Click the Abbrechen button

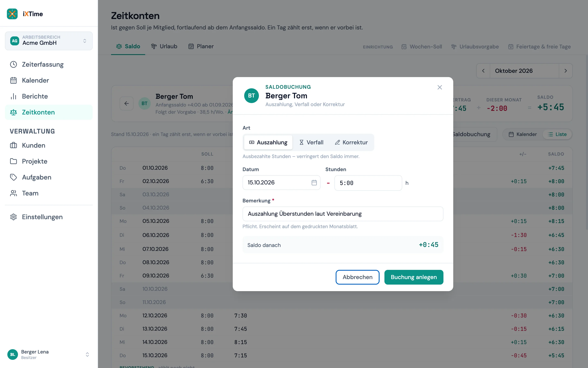click(x=357, y=277)
